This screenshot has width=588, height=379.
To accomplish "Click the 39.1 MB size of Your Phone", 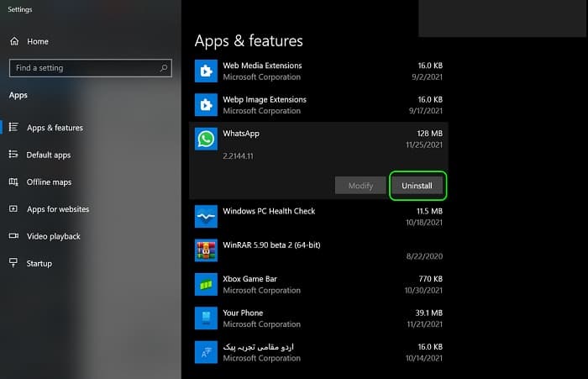I will [428, 313].
